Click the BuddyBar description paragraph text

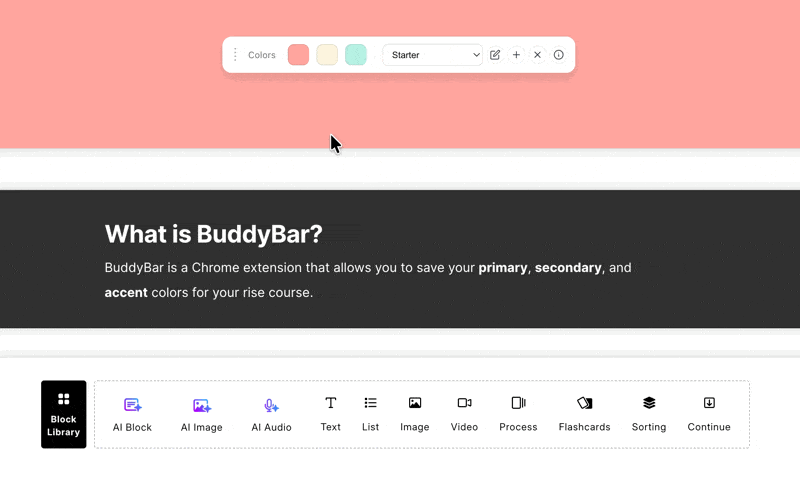tap(368, 280)
